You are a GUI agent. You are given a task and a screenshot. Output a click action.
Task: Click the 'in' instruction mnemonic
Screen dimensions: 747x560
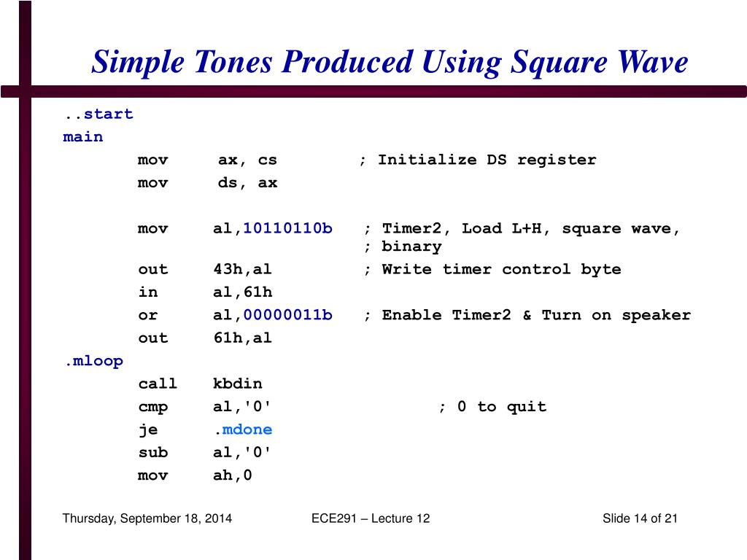click(x=147, y=292)
